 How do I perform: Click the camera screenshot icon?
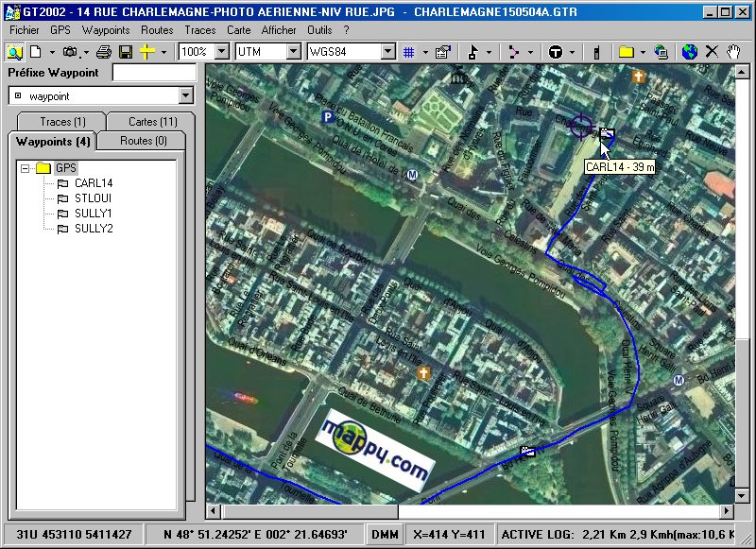click(72, 52)
